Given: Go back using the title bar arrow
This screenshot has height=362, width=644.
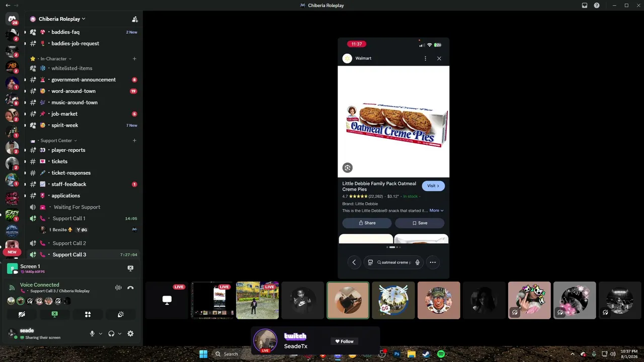Looking at the screenshot, I should point(8,6).
